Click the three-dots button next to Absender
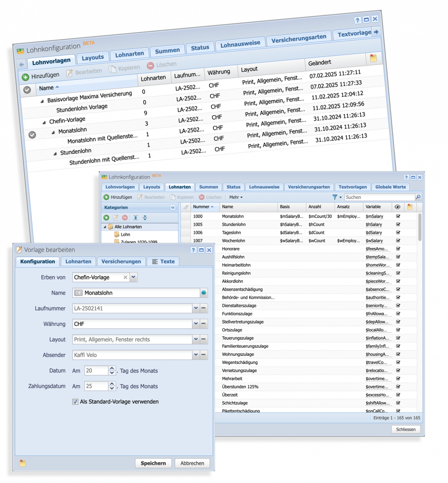This screenshot has height=483, width=448. 204,355
